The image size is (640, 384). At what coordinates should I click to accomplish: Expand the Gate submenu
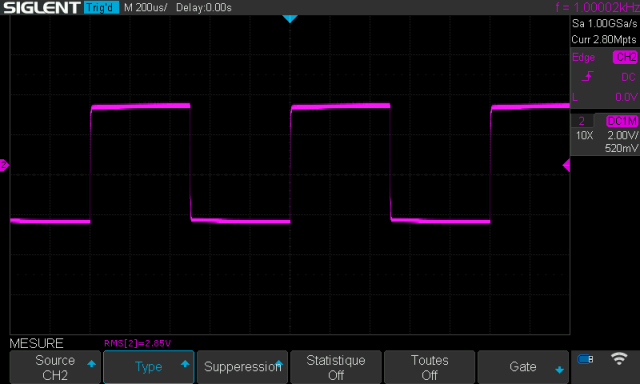click(x=523, y=367)
